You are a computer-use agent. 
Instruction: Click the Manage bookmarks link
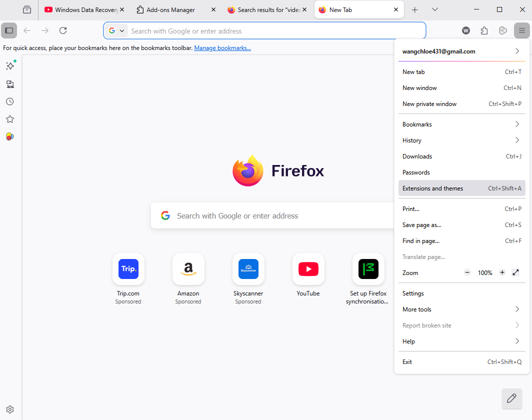(x=222, y=47)
